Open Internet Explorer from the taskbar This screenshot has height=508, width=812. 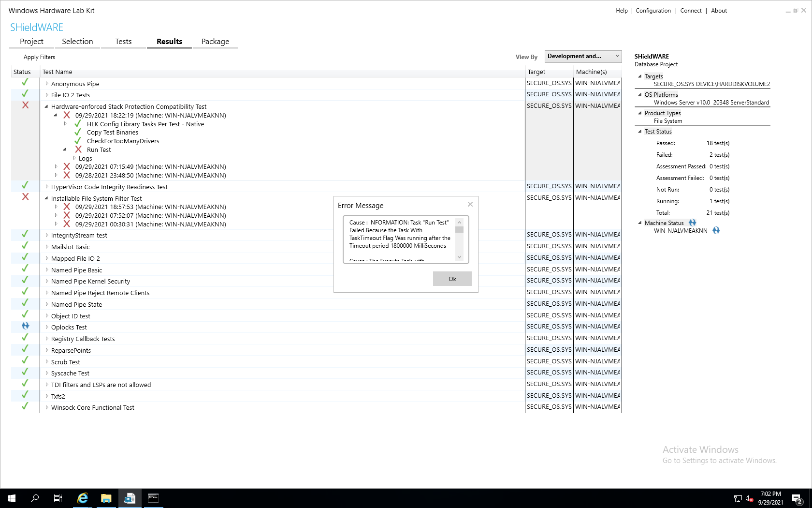click(x=82, y=498)
